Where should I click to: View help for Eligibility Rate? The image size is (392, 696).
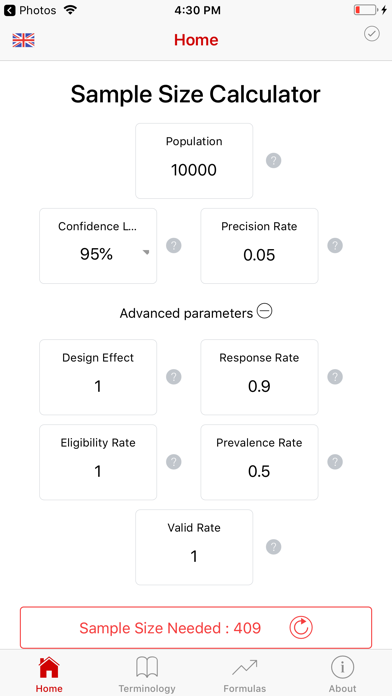[x=174, y=462]
